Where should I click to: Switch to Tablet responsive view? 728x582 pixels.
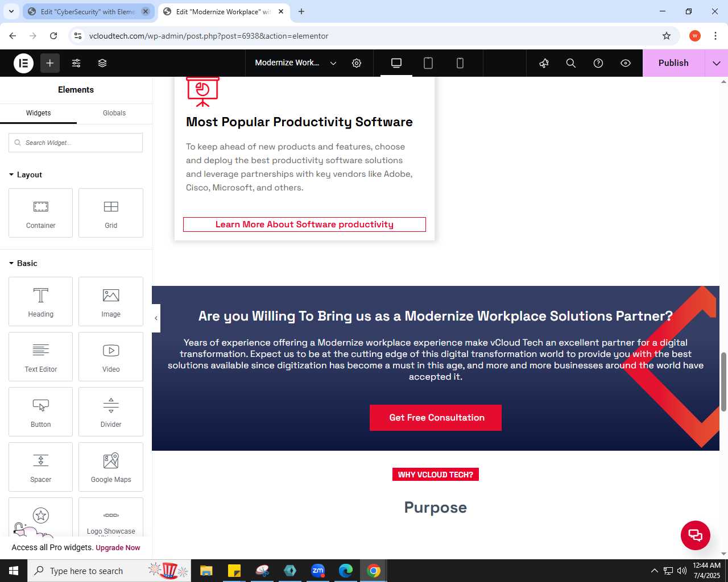428,63
